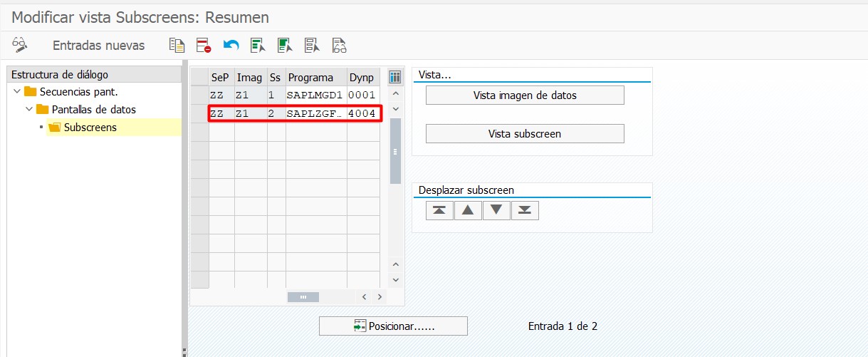The image size is (868, 357).
Task: Collapse the Pantallas de datos node
Action: [29, 109]
